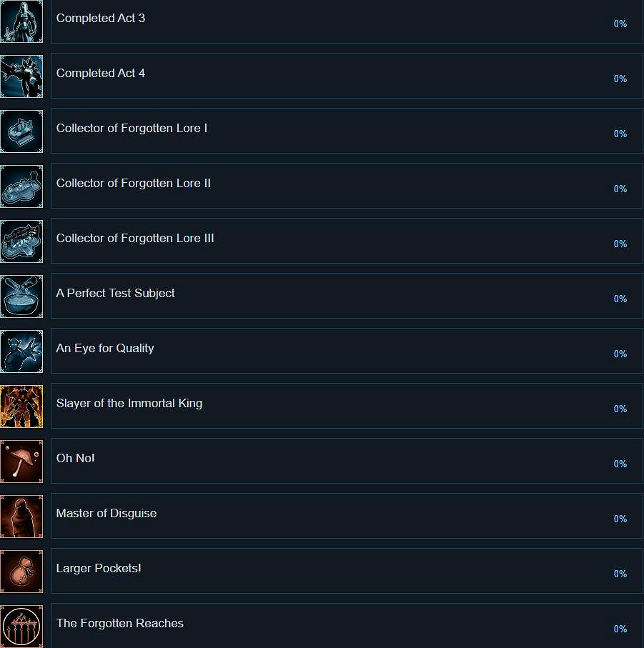Select Collector of Forgotten Lore II icon
The width and height of the screenshot is (644, 648).
click(x=21, y=186)
